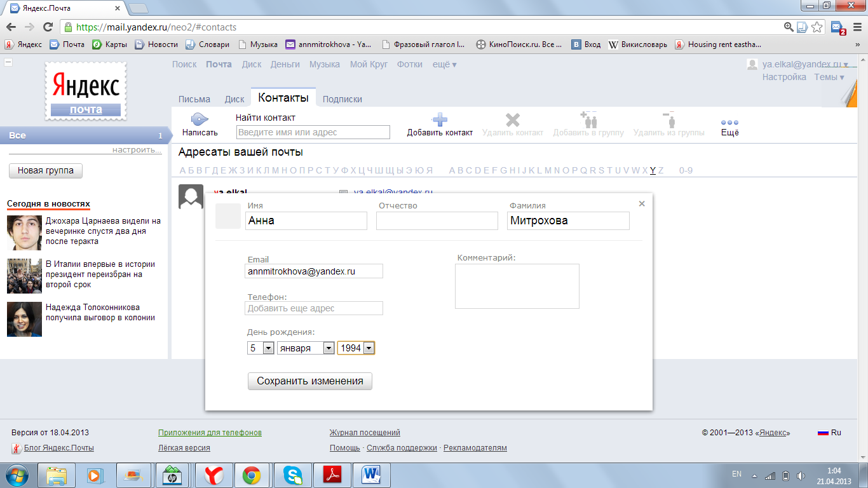Open the Настройка settings link
The height and width of the screenshot is (488, 868).
tap(784, 77)
